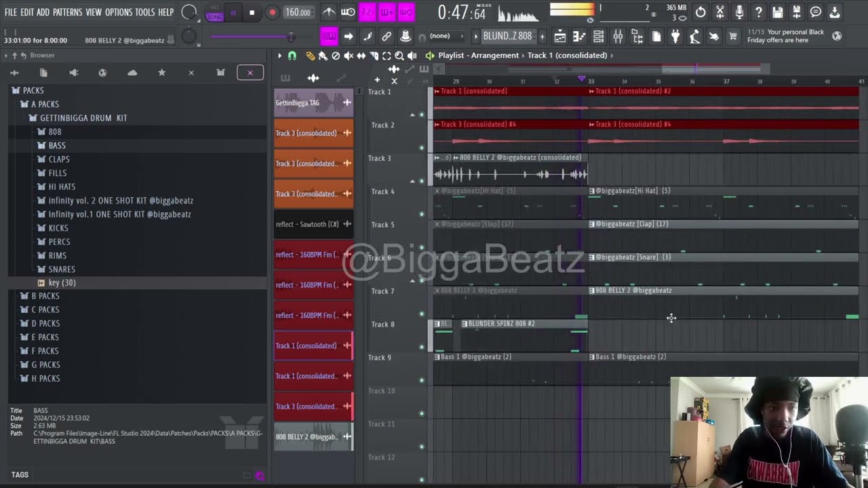Open the plugin picker plug icon

pos(675,37)
